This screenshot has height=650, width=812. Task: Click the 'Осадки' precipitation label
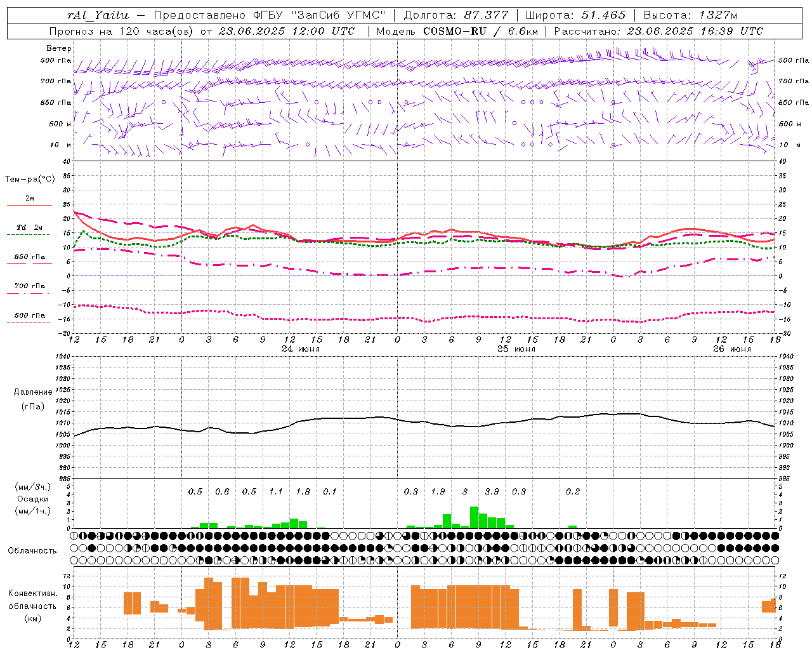point(32,500)
